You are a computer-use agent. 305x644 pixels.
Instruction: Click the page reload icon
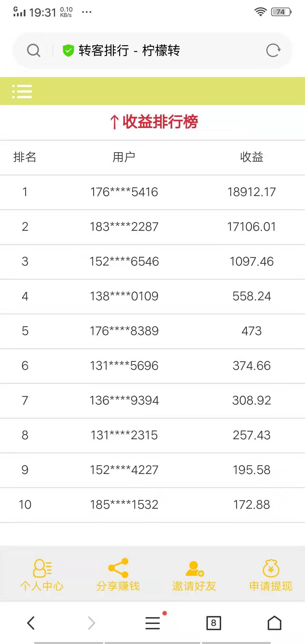tap(273, 51)
